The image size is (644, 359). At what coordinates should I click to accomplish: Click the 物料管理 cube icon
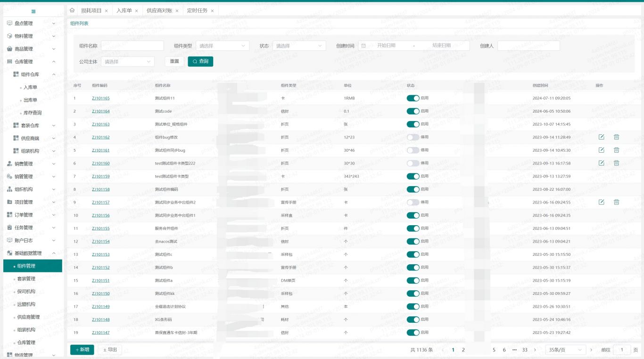[x=10, y=36]
